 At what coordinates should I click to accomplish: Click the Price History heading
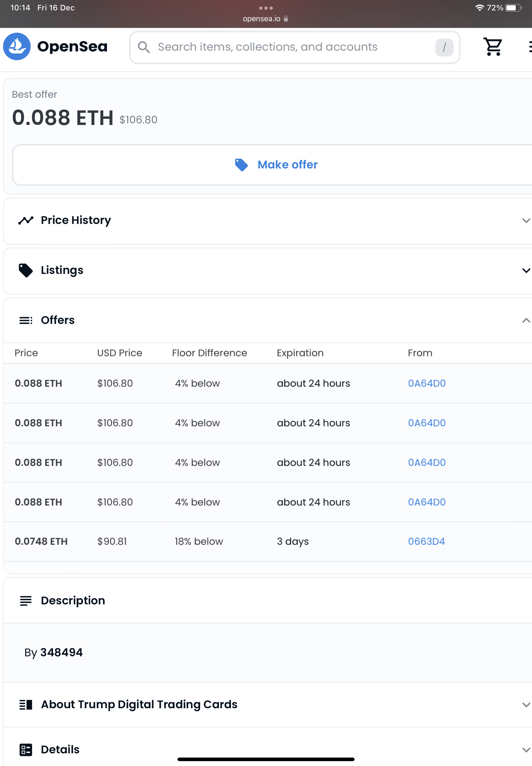(76, 220)
